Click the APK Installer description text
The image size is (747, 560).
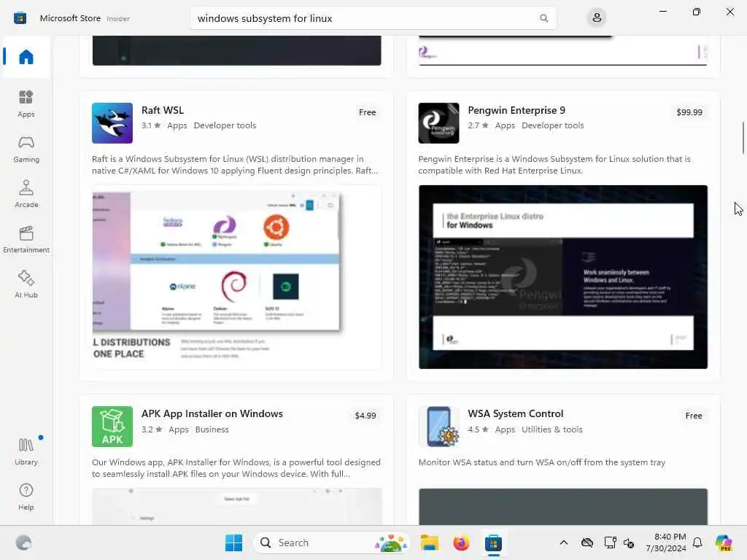236,468
